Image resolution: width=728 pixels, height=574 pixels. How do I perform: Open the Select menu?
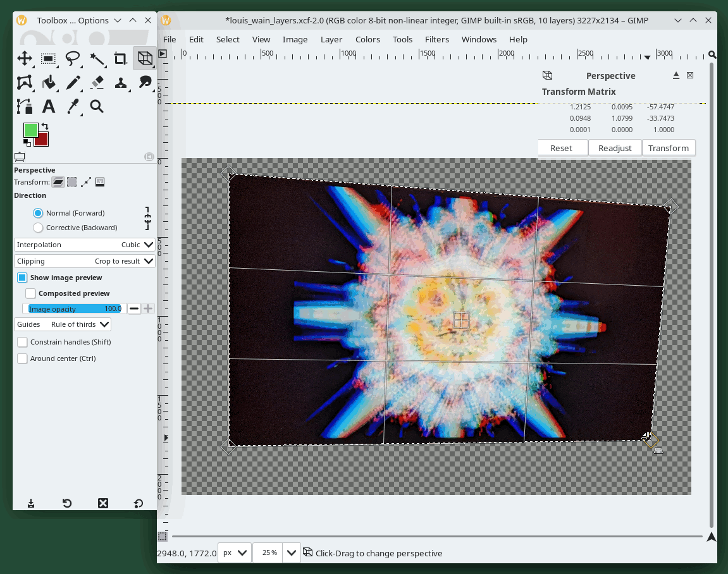click(228, 39)
